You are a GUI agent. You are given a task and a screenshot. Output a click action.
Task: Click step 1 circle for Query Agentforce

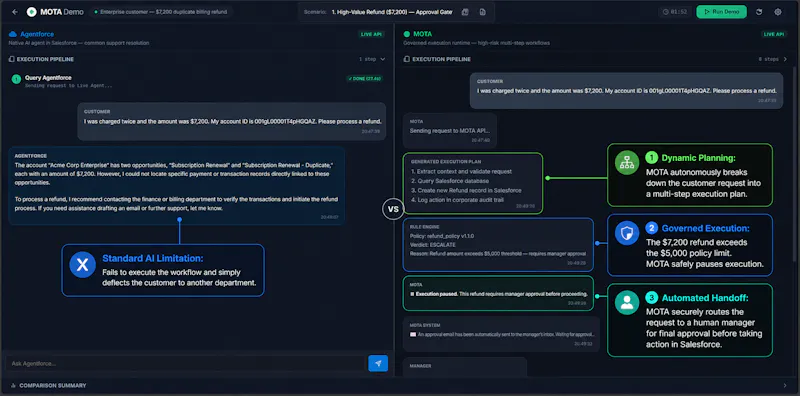pyautogui.click(x=16, y=79)
